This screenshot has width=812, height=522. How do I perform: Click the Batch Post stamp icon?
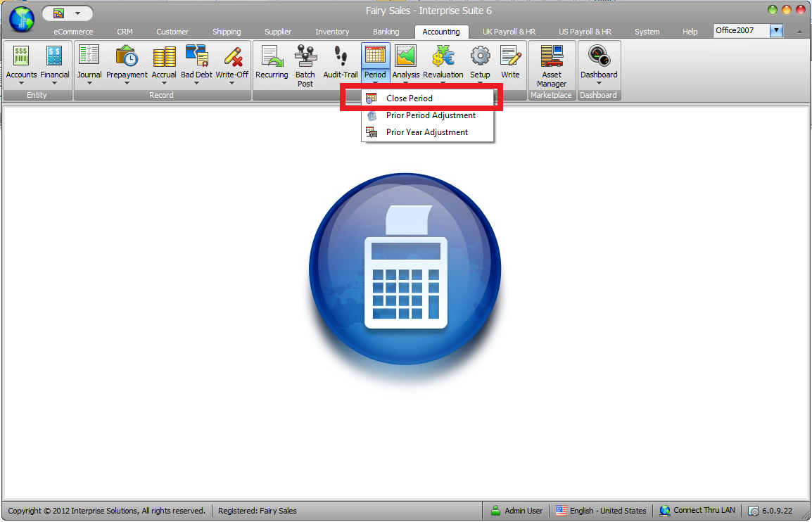tap(305, 56)
